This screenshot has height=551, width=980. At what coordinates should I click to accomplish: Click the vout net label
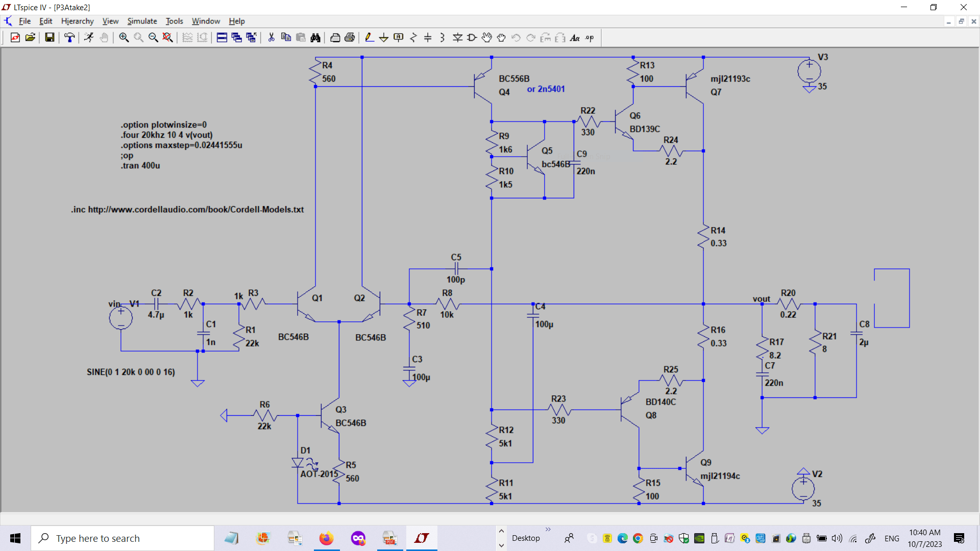pos(761,299)
